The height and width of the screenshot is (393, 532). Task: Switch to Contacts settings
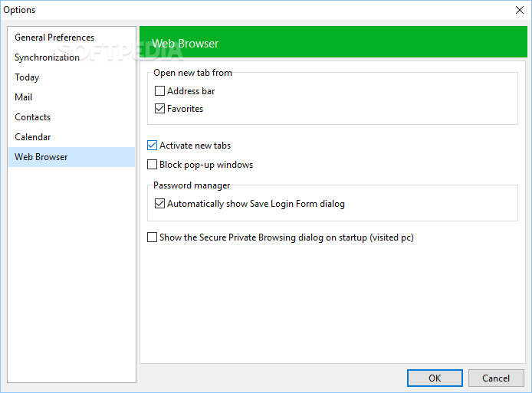pos(71,117)
